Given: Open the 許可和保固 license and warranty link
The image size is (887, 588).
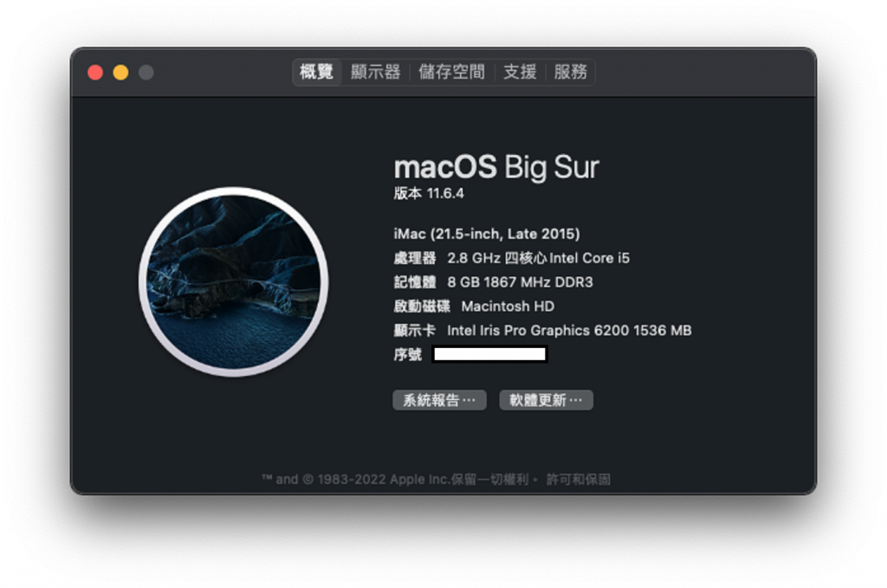Looking at the screenshot, I should click(x=578, y=480).
